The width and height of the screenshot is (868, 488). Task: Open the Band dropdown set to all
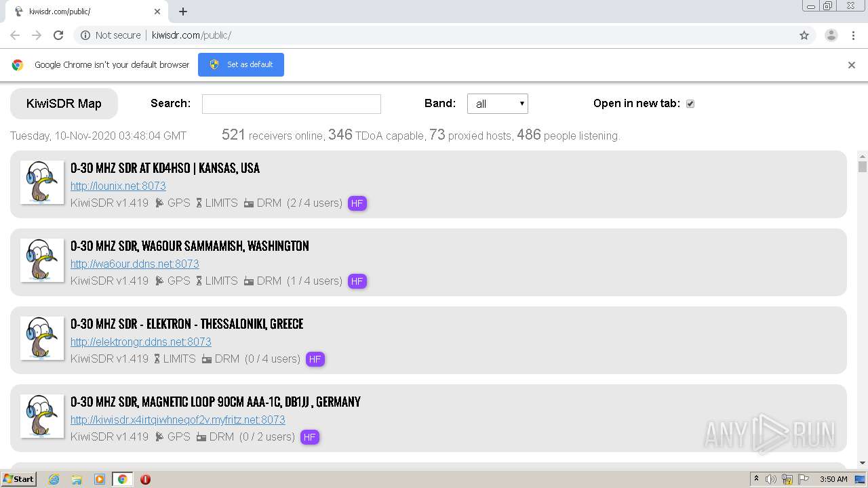[x=498, y=104]
